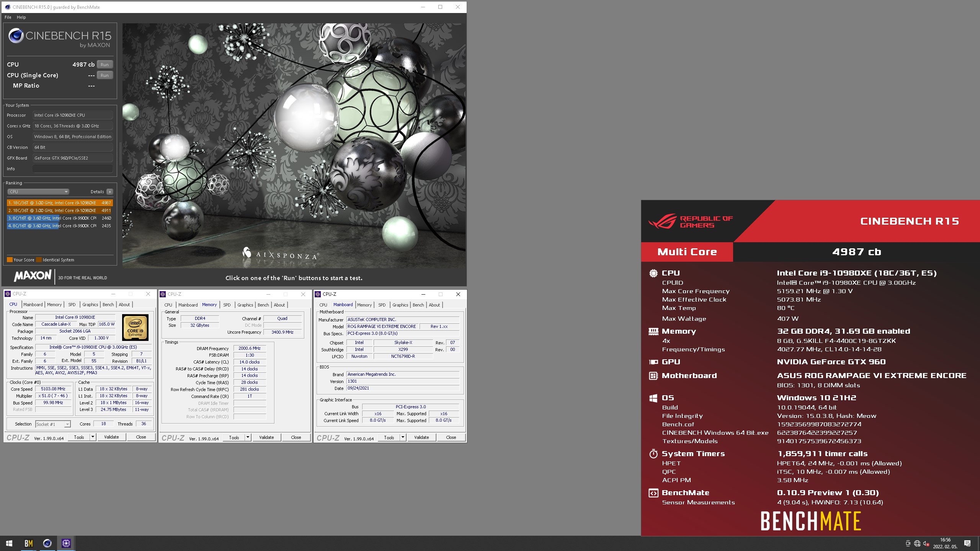Open BenchMate from the taskbar
The image size is (980, 551).
pos(28,543)
